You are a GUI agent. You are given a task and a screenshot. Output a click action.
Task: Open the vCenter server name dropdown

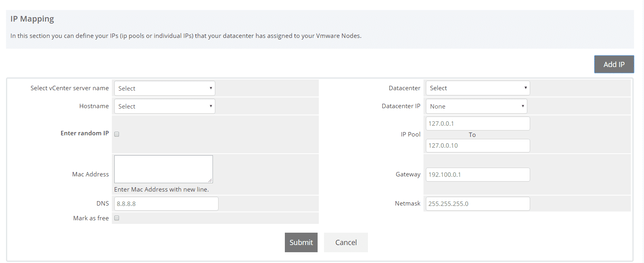tap(164, 88)
